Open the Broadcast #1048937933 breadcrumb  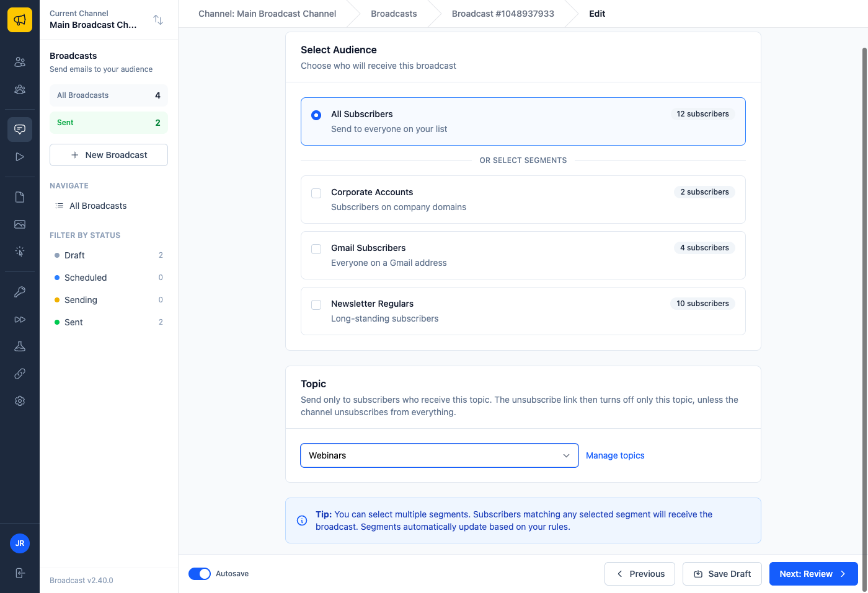503,14
